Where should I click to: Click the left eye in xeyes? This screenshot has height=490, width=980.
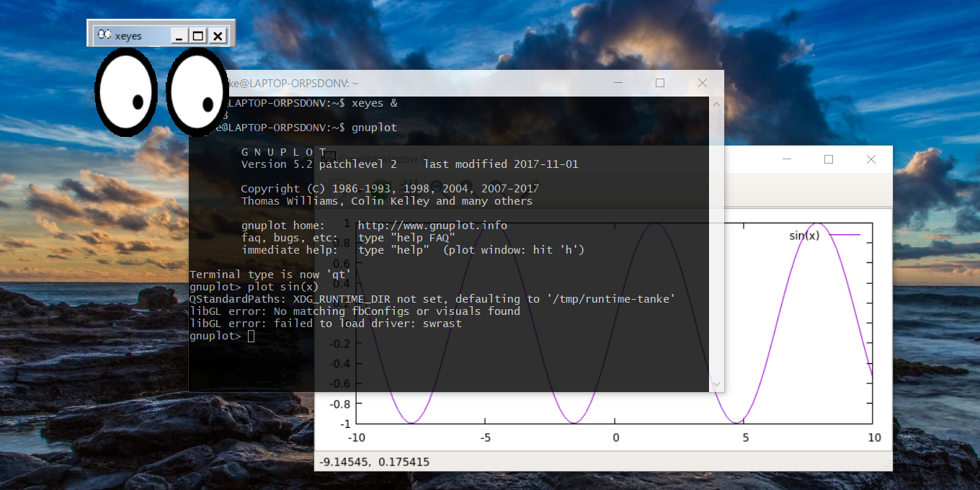click(x=126, y=90)
